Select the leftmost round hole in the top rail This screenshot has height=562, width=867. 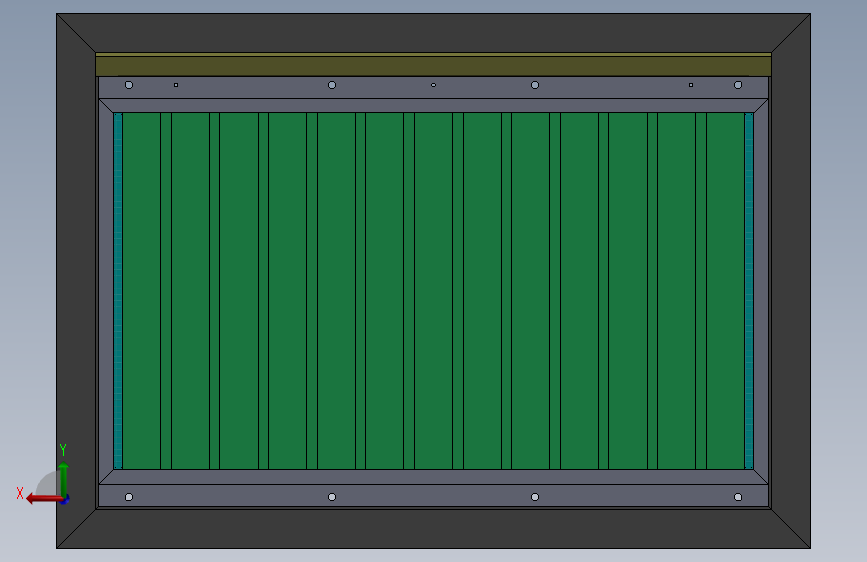[x=129, y=85]
